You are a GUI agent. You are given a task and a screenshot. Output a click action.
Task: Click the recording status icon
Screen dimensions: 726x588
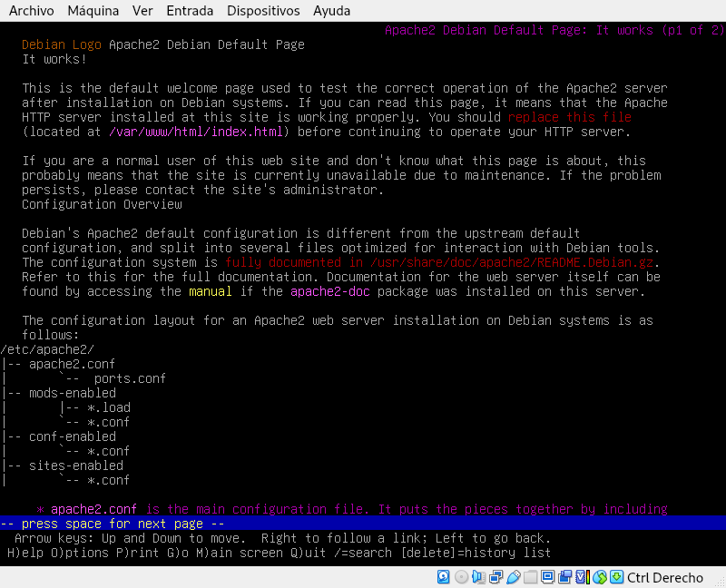pyautogui.click(x=564, y=577)
